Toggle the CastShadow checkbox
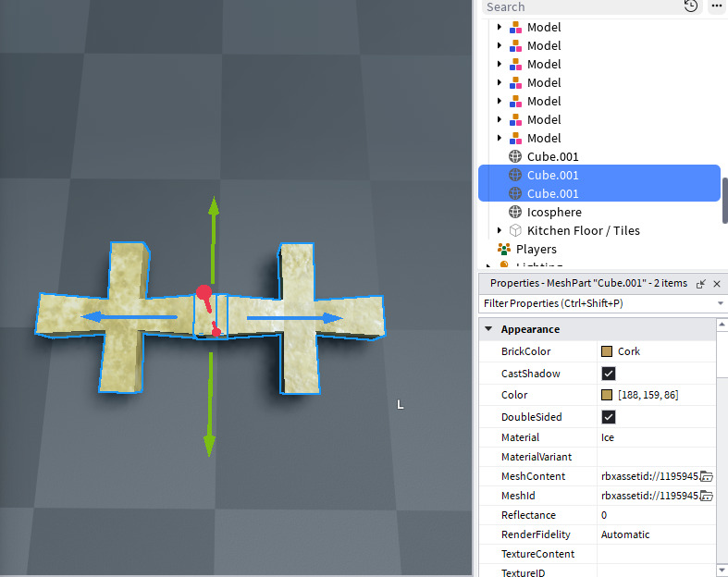Screen dimensions: 728x577 tap(609, 374)
